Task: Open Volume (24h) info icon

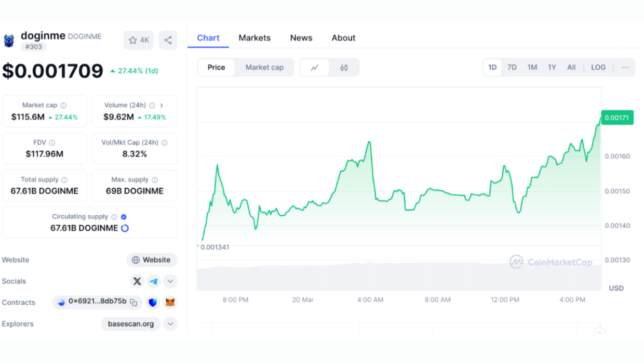Action: click(152, 106)
